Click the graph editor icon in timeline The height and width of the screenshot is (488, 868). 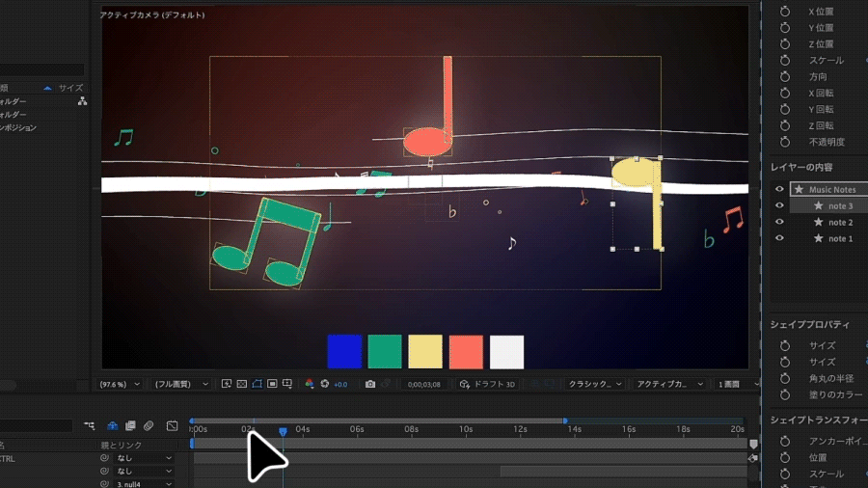[172, 425]
